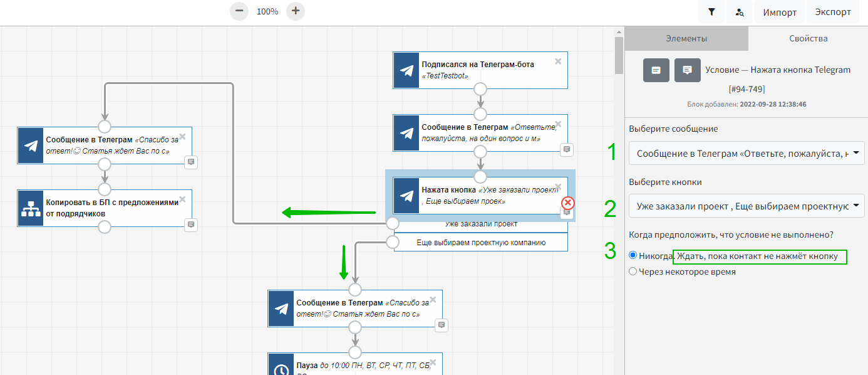The image size is (868, 375).
Task: Select the 'Копировать в БП' hierarchy block icon
Action: [x=31, y=208]
